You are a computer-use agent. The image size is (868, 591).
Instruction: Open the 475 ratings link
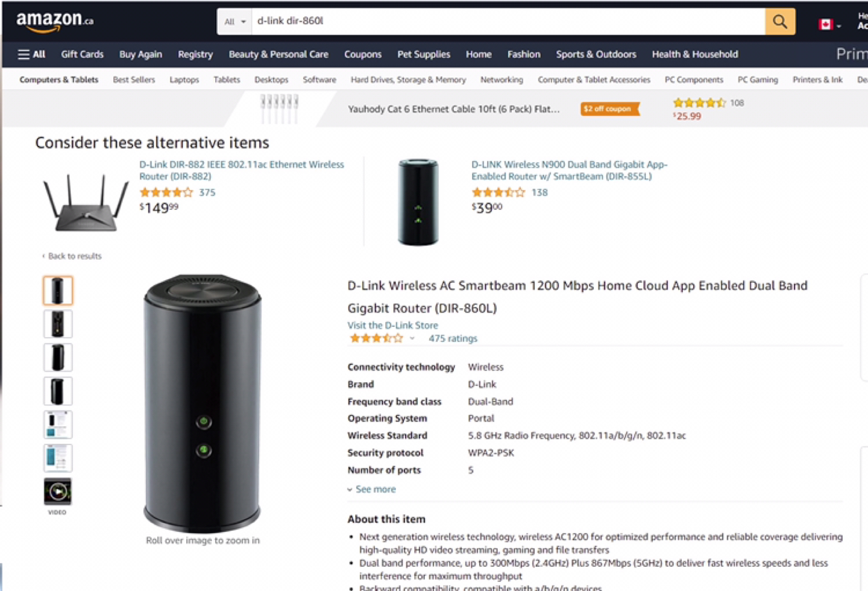tap(453, 338)
